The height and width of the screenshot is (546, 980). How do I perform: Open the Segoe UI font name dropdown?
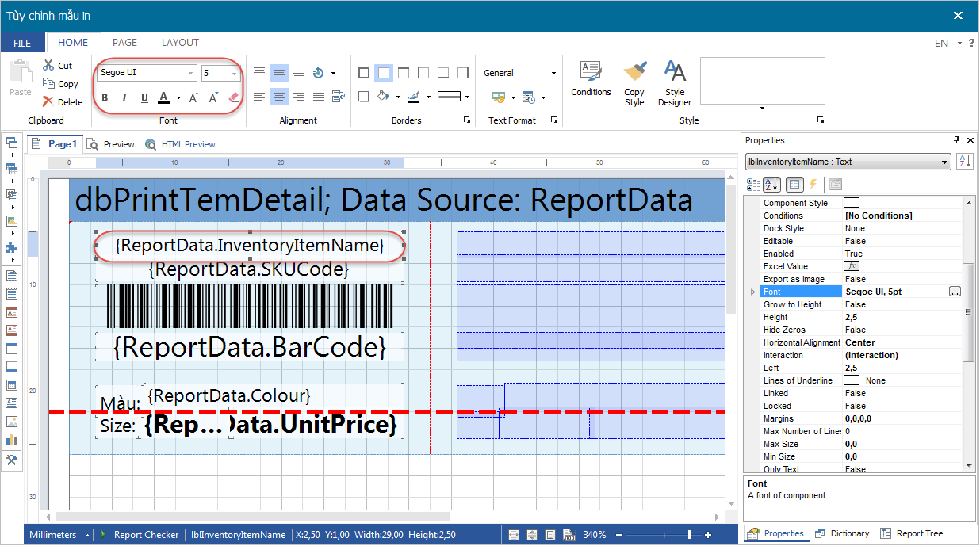pyautogui.click(x=191, y=73)
